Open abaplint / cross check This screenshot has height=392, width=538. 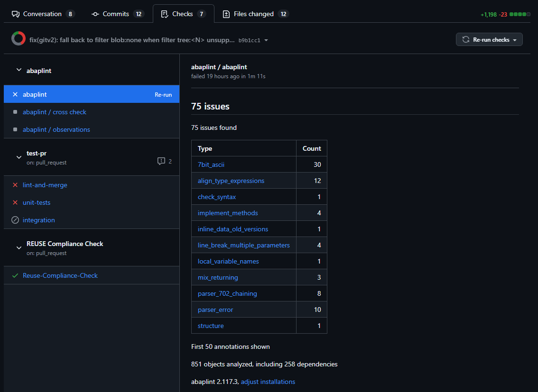click(x=54, y=112)
